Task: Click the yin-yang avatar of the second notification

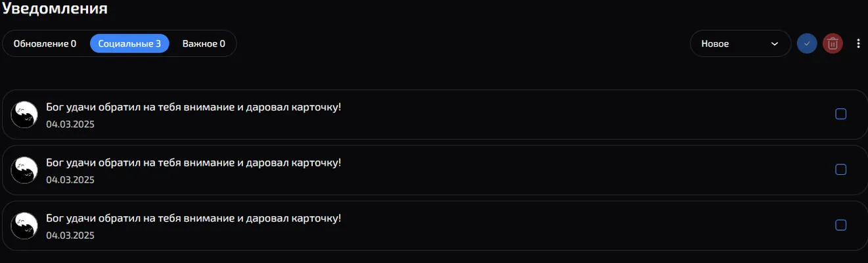Action: pos(24,170)
